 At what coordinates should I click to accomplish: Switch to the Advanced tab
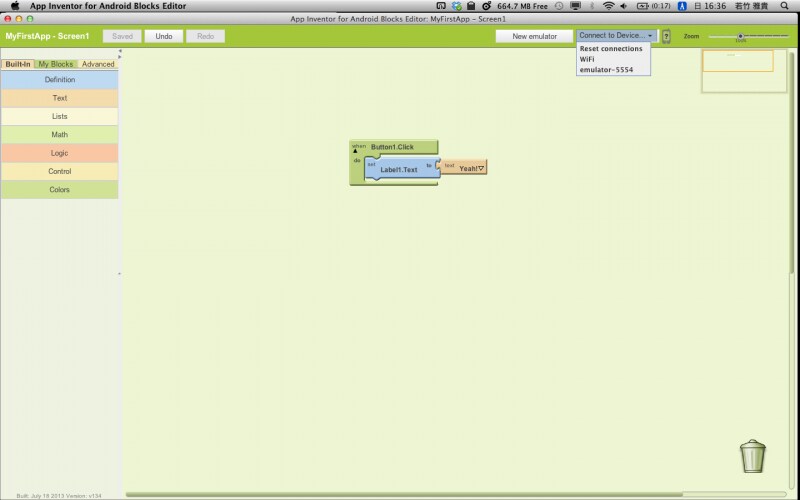point(98,64)
